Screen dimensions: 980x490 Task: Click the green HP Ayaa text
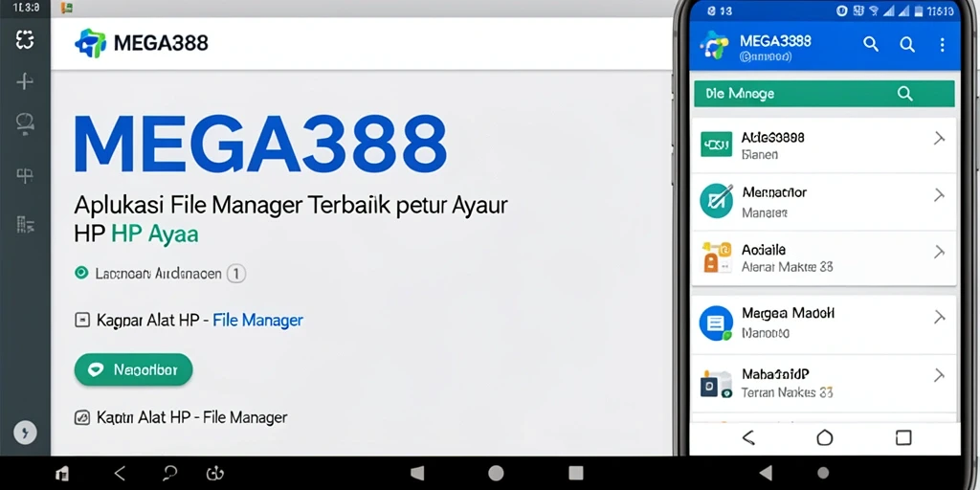coord(154,234)
